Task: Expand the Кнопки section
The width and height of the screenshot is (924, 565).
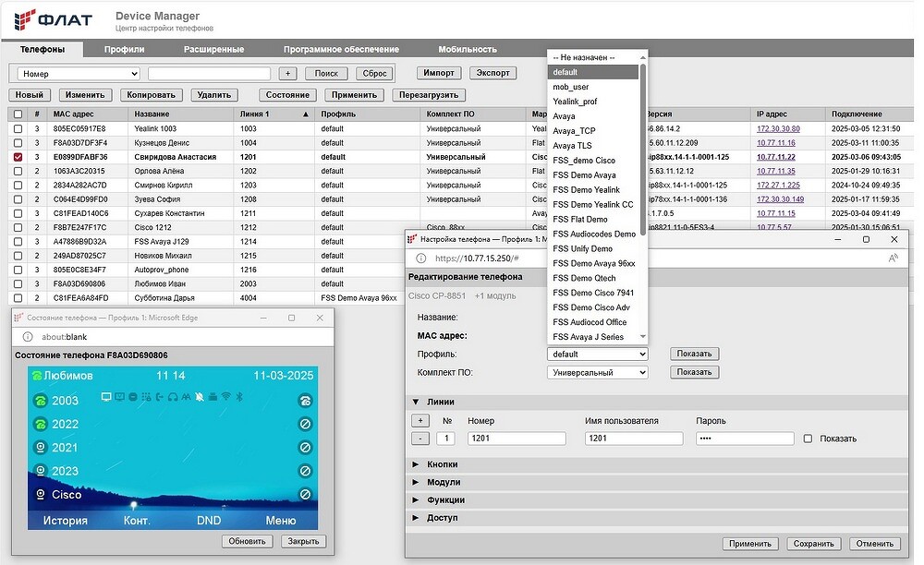Action: pyautogui.click(x=416, y=464)
